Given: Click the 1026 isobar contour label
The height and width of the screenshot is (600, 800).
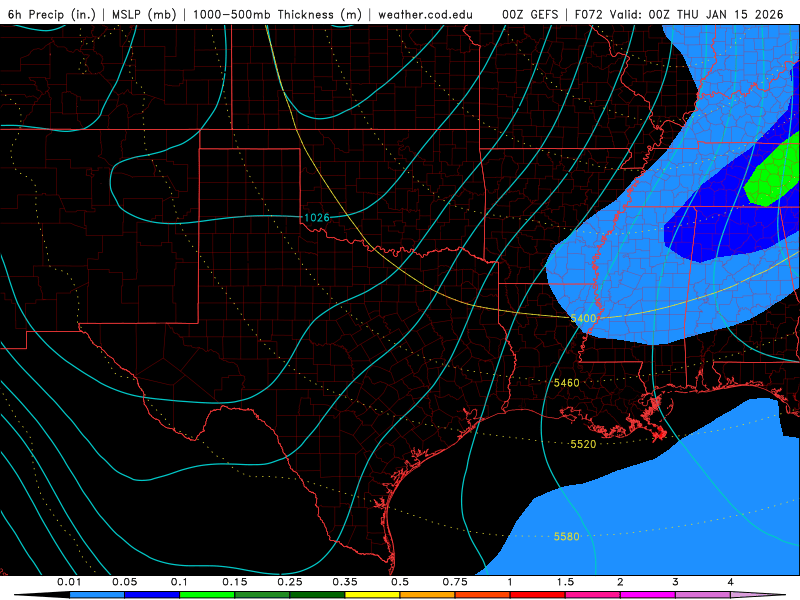Looking at the screenshot, I should coord(317,218).
